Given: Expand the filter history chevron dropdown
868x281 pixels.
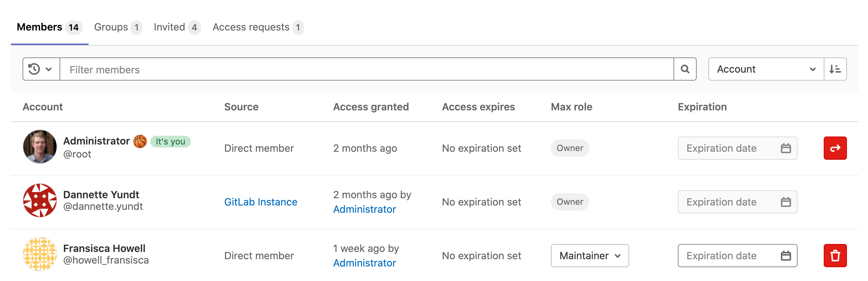Looking at the screenshot, I should pos(48,69).
